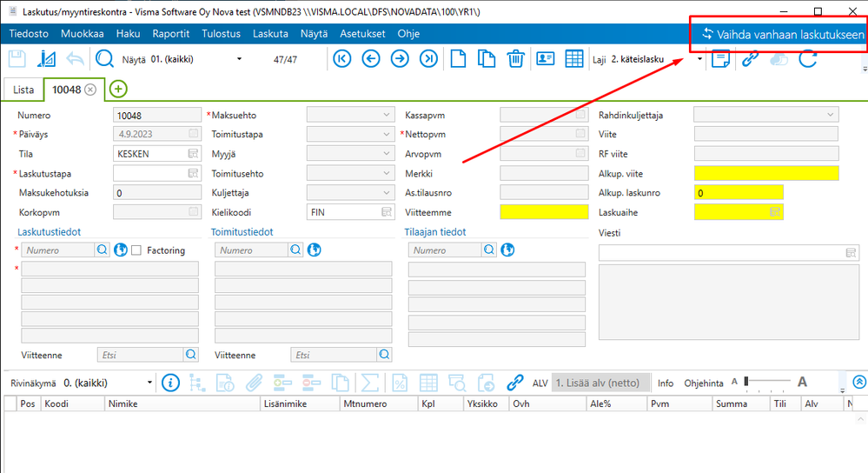The height and width of the screenshot is (473, 868).
Task: Expand the Rivinäkymä dropdown arrow
Action: tap(149, 383)
